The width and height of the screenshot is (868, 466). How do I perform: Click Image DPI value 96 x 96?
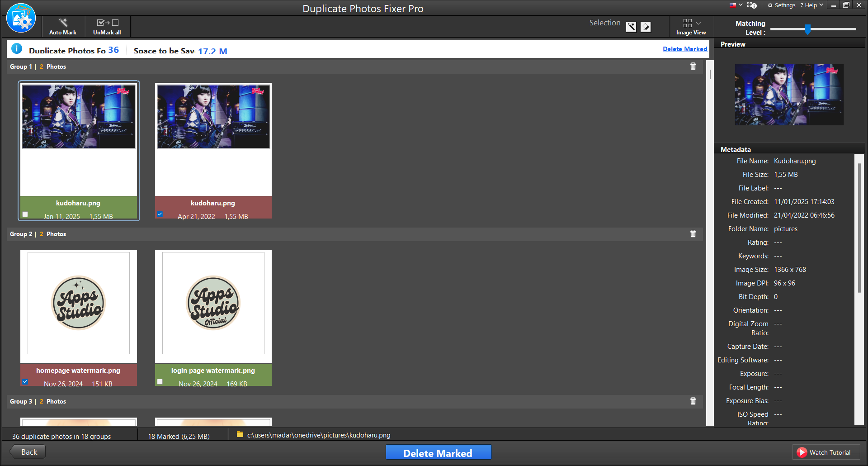tap(784, 283)
